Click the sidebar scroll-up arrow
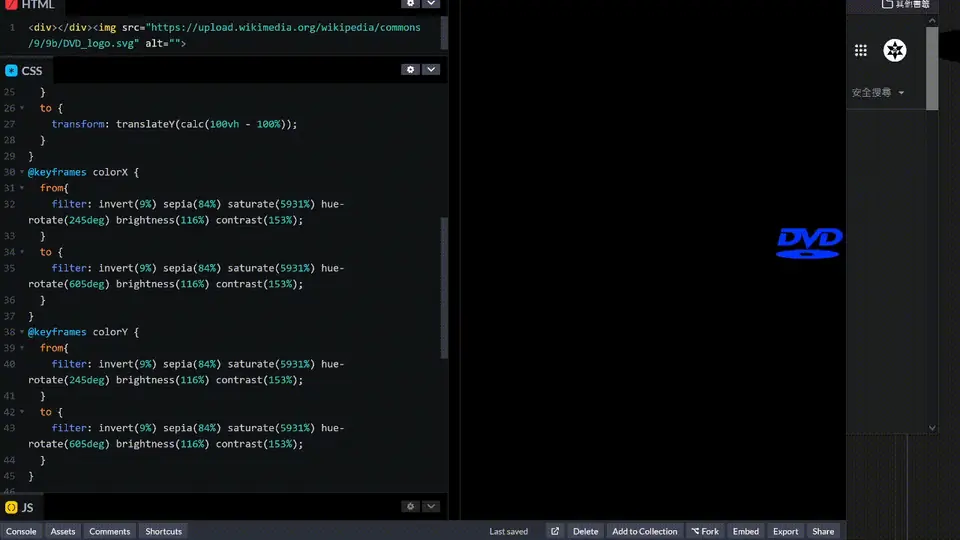The height and width of the screenshot is (540, 960). (x=932, y=20)
